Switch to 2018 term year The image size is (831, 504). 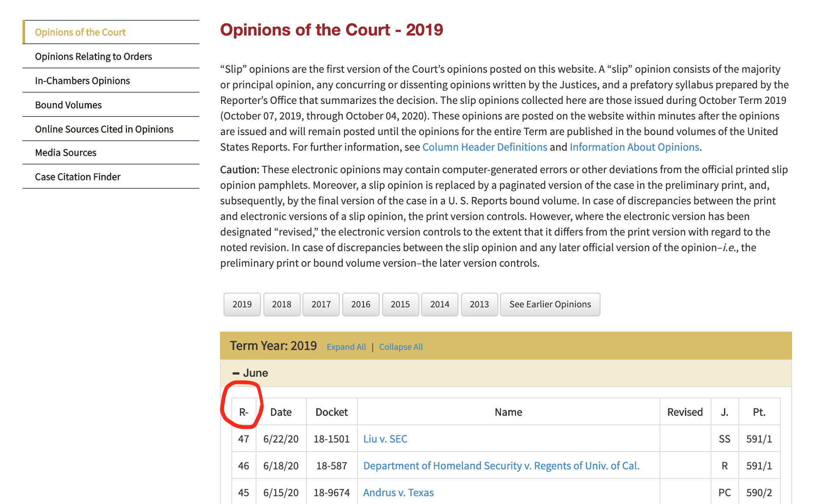coord(281,304)
